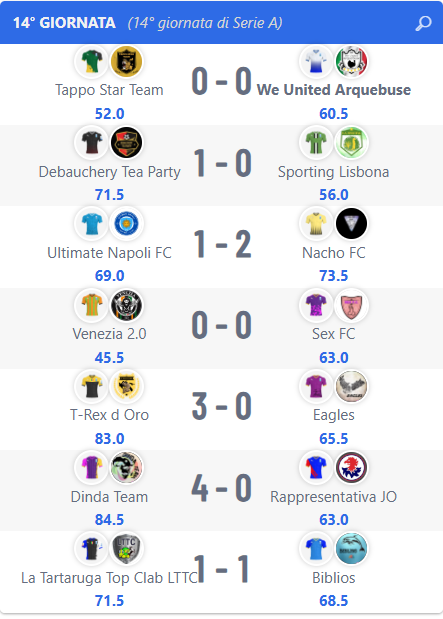Click Tappo Star Team crest badge

[x=126, y=61]
